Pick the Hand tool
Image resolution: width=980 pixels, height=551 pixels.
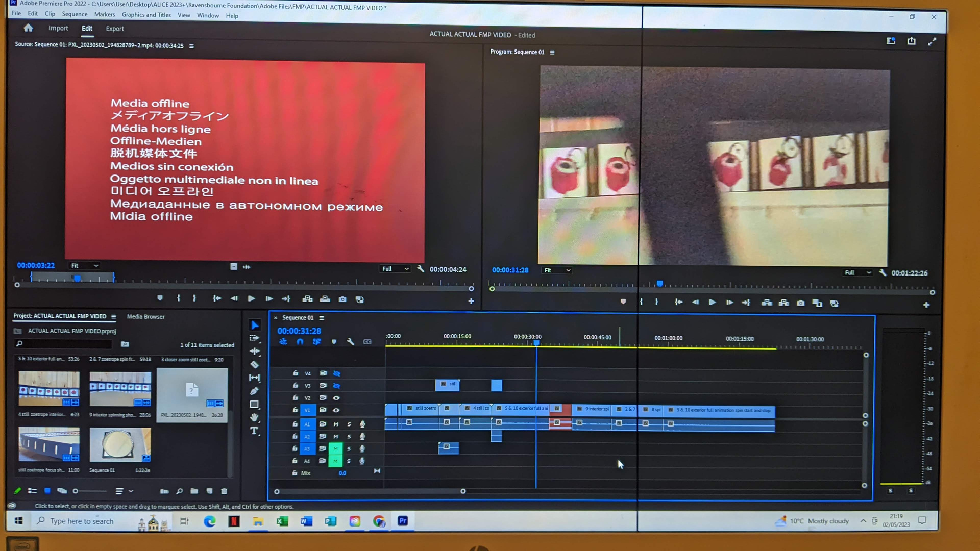(x=254, y=417)
